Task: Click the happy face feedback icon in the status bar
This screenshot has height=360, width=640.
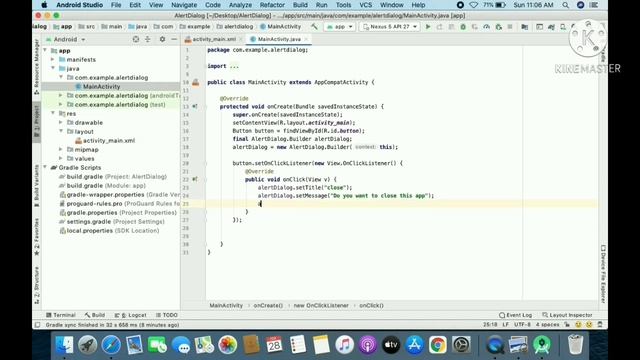Action: tap(578, 325)
